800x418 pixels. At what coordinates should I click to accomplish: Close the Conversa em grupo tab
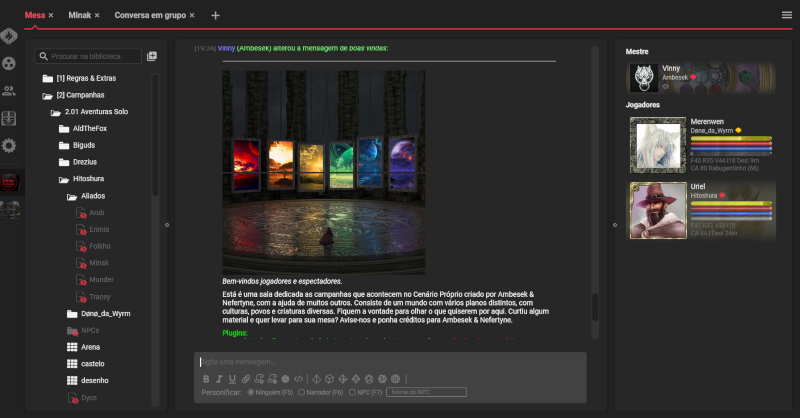pyautogui.click(x=192, y=15)
